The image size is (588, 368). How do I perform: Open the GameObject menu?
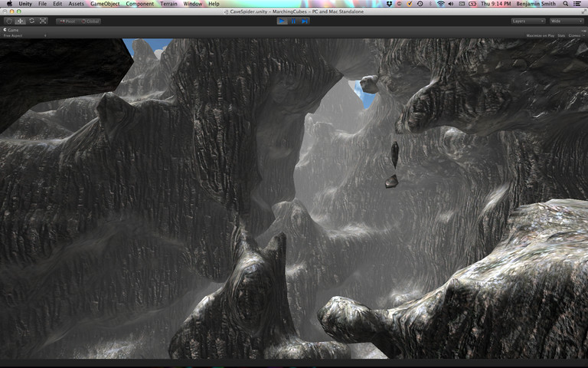pyautogui.click(x=104, y=4)
